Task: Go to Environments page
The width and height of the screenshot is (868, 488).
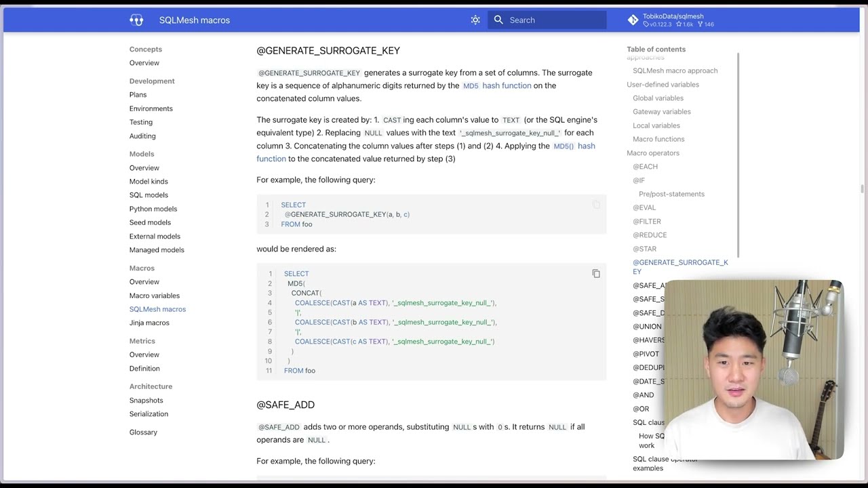Action: click(x=151, y=108)
